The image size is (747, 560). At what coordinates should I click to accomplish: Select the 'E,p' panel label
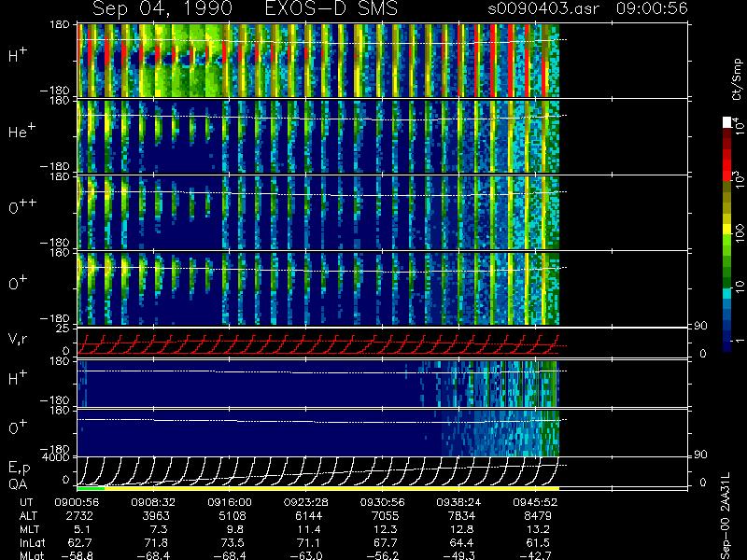19,469
